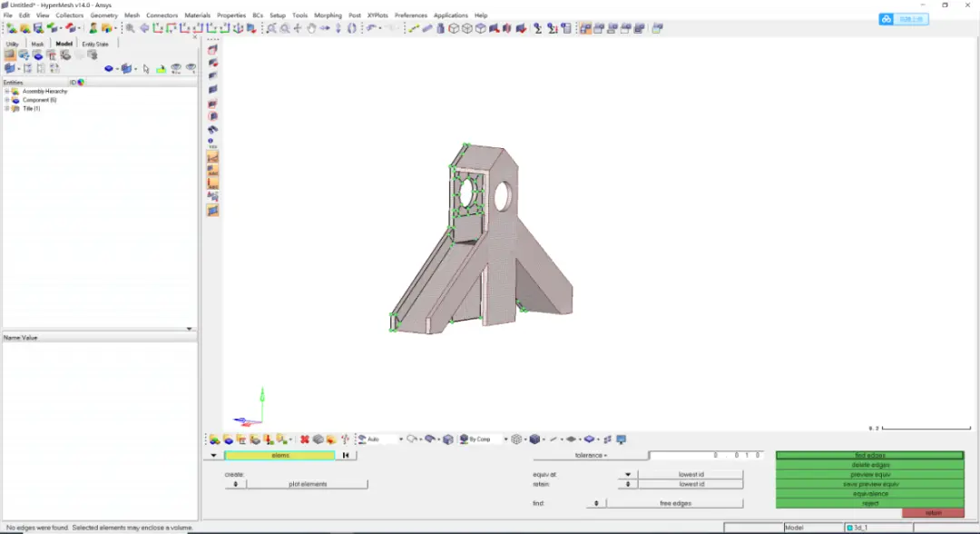Click the green equivalence button
The image size is (980, 534).
coord(870,494)
